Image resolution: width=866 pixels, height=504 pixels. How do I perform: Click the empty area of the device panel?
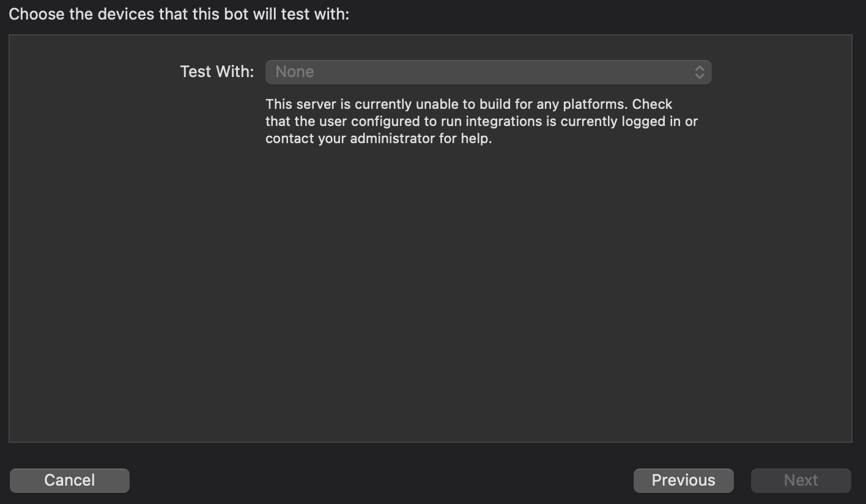pos(428,294)
